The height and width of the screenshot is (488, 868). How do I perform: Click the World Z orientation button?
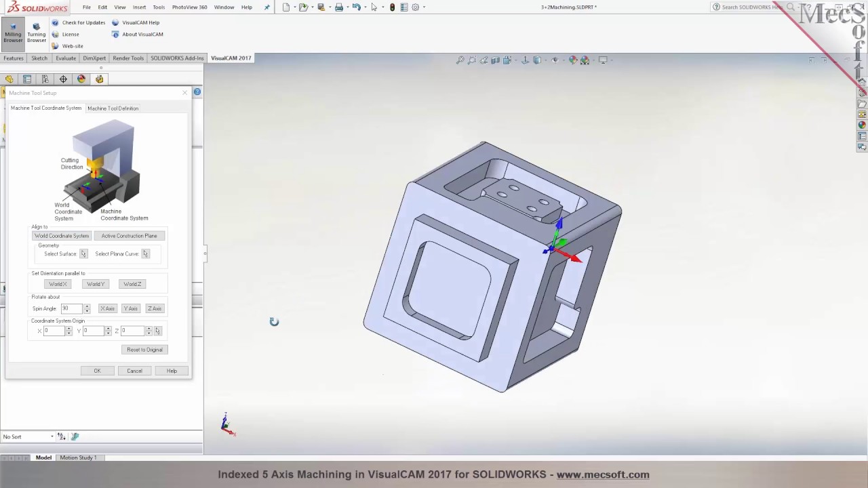132,284
